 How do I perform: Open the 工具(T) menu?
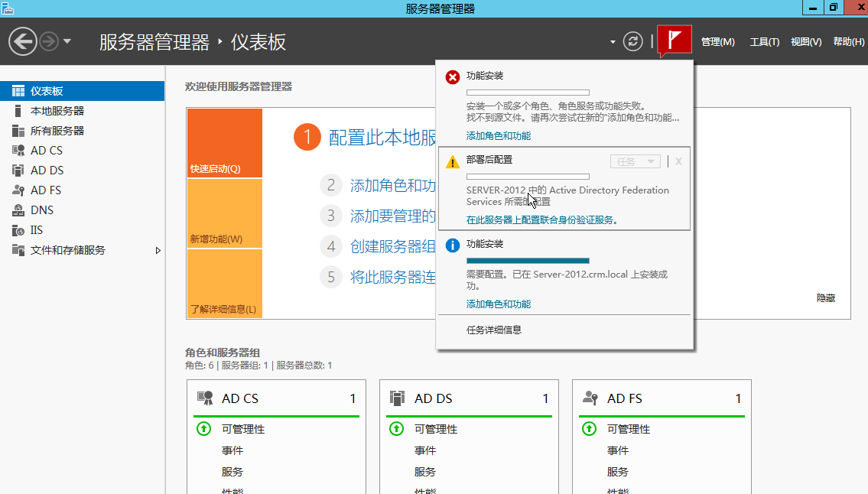click(x=765, y=41)
